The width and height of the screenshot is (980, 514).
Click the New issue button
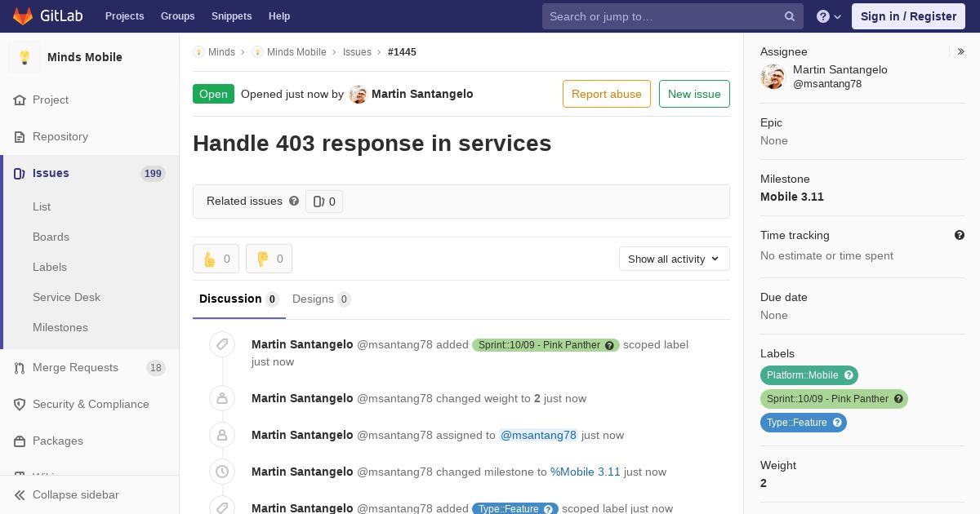(x=694, y=94)
